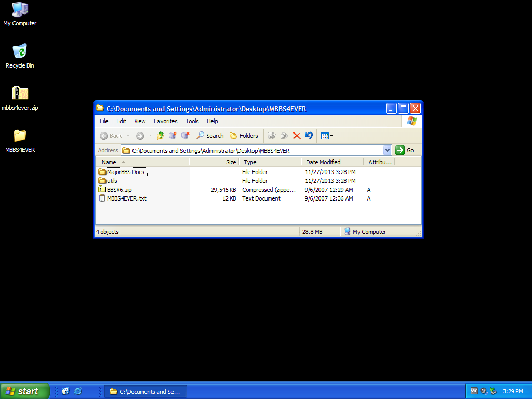Viewport: 532px width, 399px height.
Task: Expand the Address bar dropdown arrow
Action: pyautogui.click(x=387, y=150)
